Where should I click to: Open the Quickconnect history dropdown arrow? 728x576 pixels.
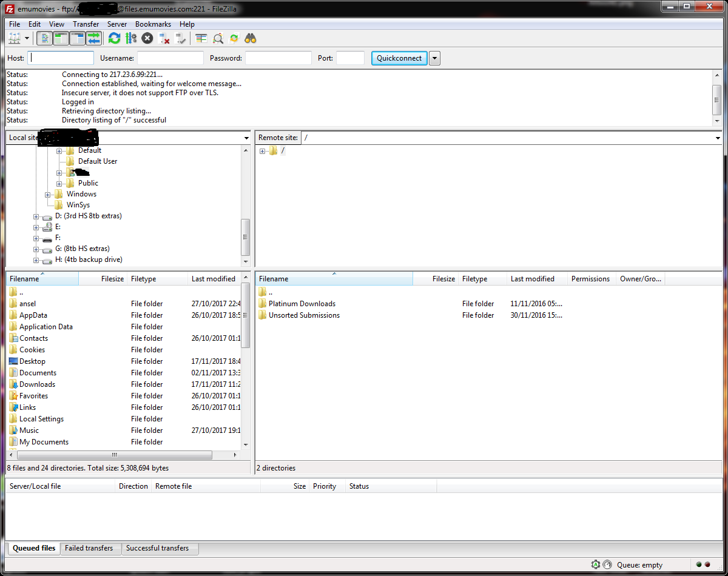(434, 58)
